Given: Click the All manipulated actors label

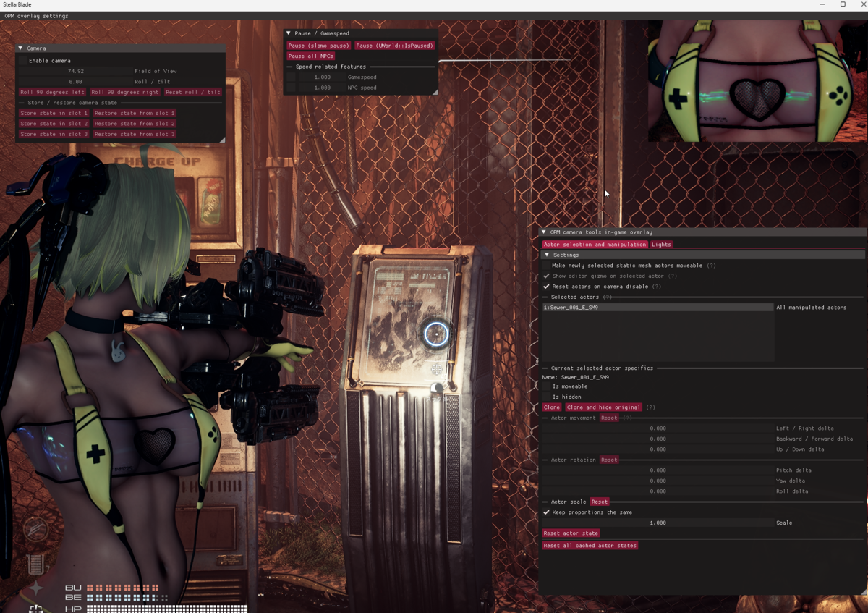Looking at the screenshot, I should [x=811, y=308].
